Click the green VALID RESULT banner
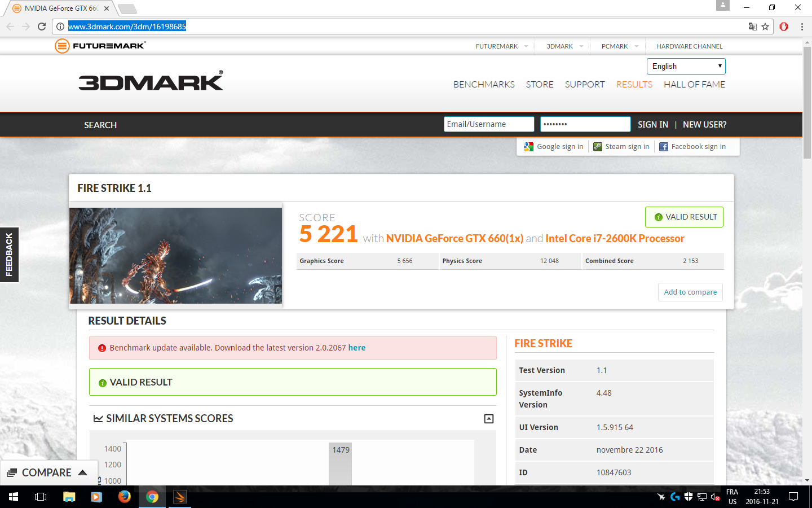The image size is (812, 508). (293, 382)
